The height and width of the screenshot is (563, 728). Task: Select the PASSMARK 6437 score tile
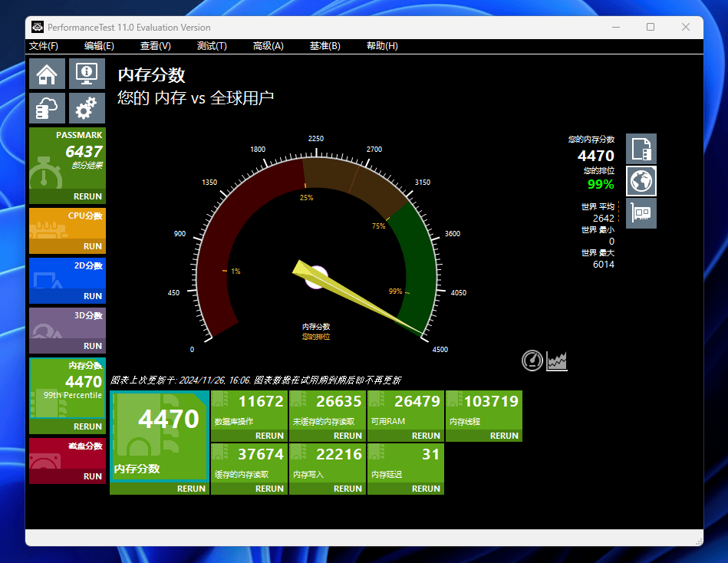coord(68,158)
